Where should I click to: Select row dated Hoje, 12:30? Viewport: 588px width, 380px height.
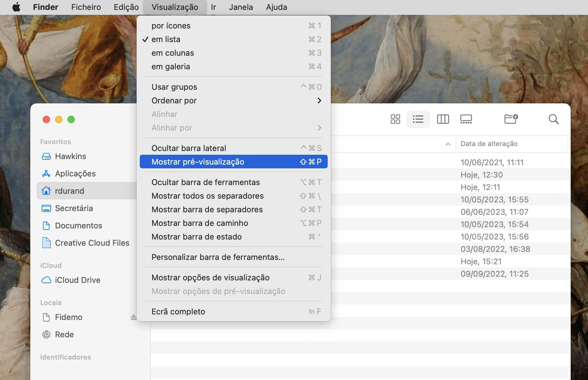450,175
